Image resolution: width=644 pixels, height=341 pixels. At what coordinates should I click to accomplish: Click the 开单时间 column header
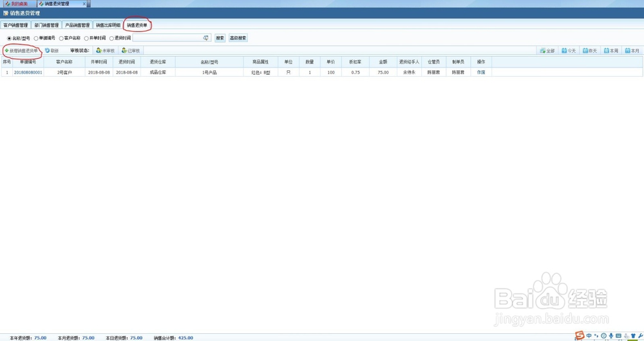pos(99,62)
